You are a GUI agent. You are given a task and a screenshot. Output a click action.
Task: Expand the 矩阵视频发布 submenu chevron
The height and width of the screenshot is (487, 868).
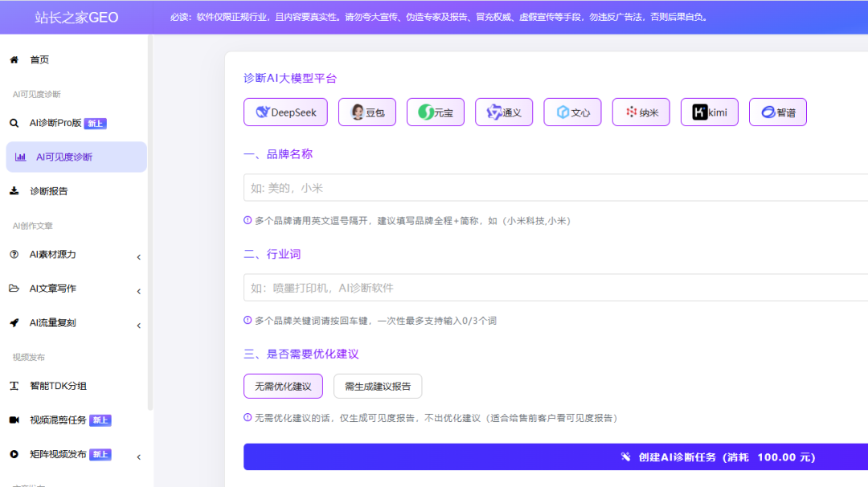coord(139,457)
